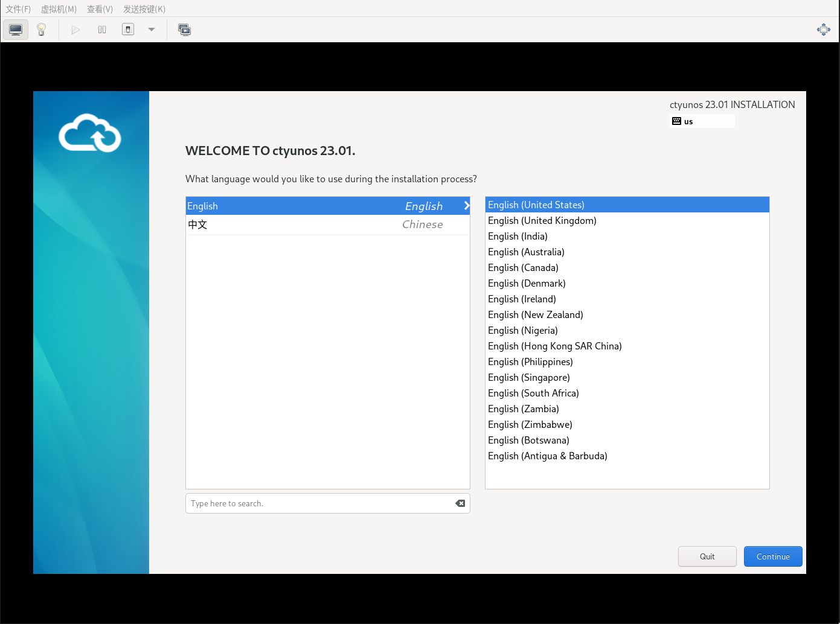The height and width of the screenshot is (624, 840).
Task: Select English in the language list
Action: pyautogui.click(x=328, y=206)
